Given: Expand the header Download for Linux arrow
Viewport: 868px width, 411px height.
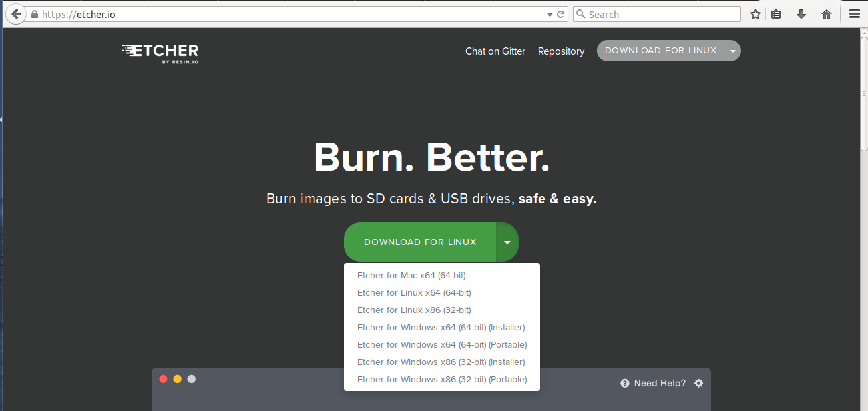Looking at the screenshot, I should (732, 51).
